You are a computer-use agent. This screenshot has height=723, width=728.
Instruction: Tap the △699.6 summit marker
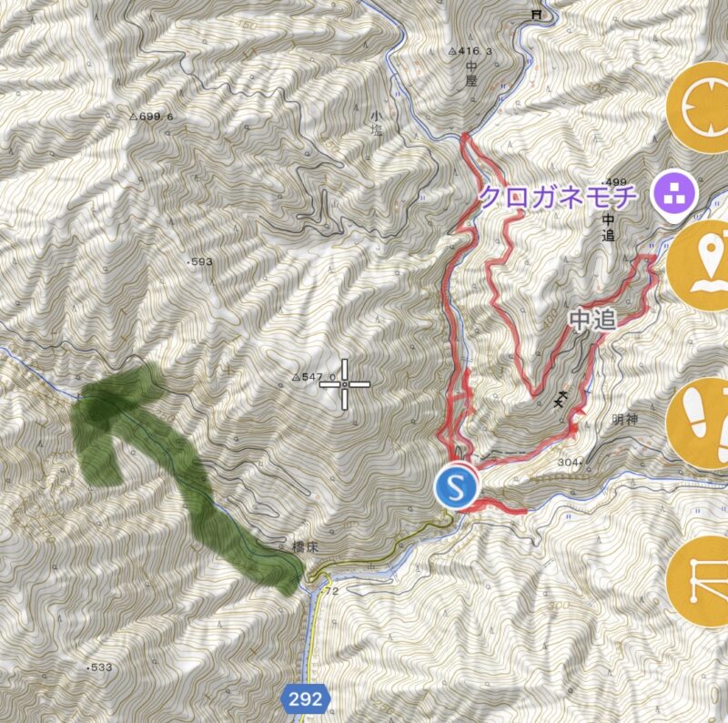151,117
